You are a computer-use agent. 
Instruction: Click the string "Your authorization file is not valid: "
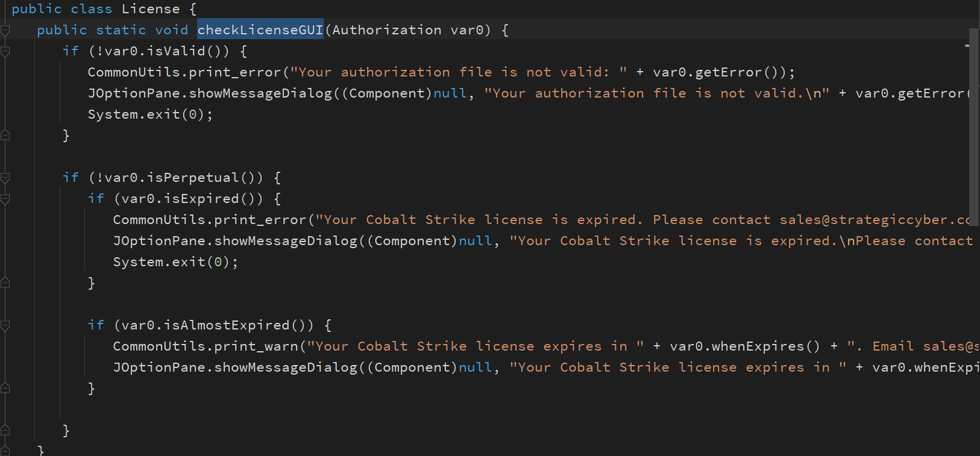pyautogui.click(x=459, y=72)
